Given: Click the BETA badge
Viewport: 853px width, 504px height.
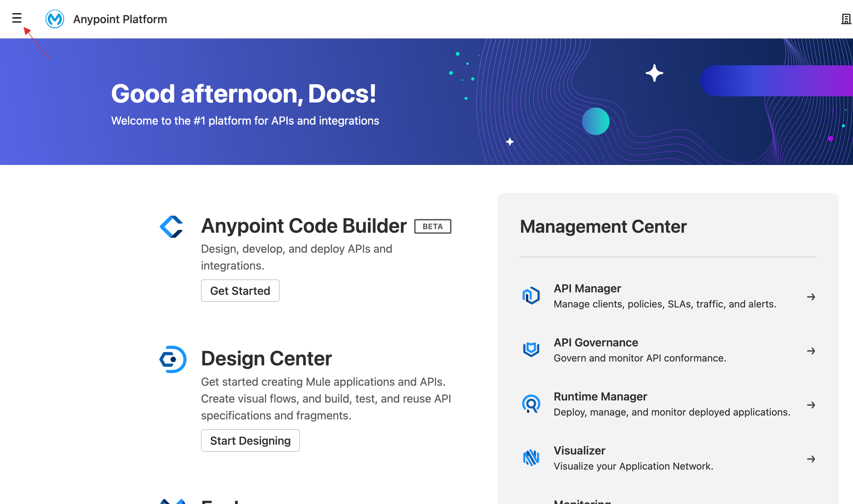Looking at the screenshot, I should tap(433, 226).
